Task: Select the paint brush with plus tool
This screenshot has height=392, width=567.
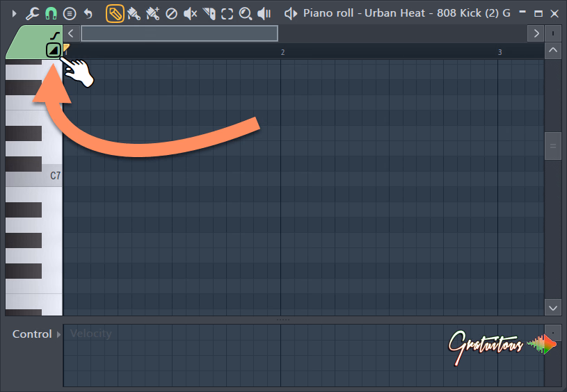Action: pyautogui.click(x=152, y=14)
